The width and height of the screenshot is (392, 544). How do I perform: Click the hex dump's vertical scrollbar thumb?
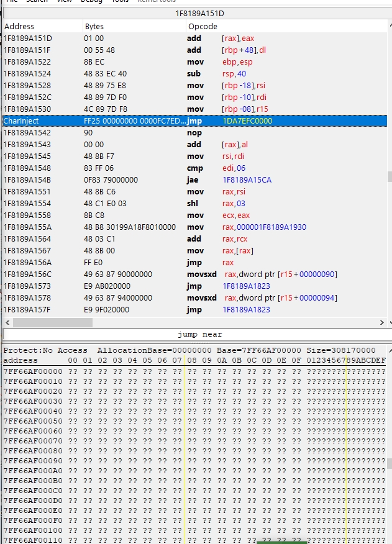pos(389,463)
